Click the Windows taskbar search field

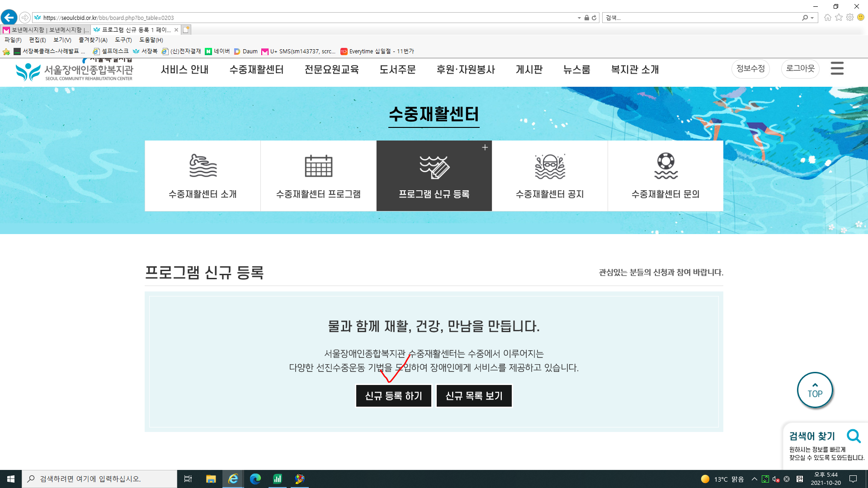click(x=99, y=479)
